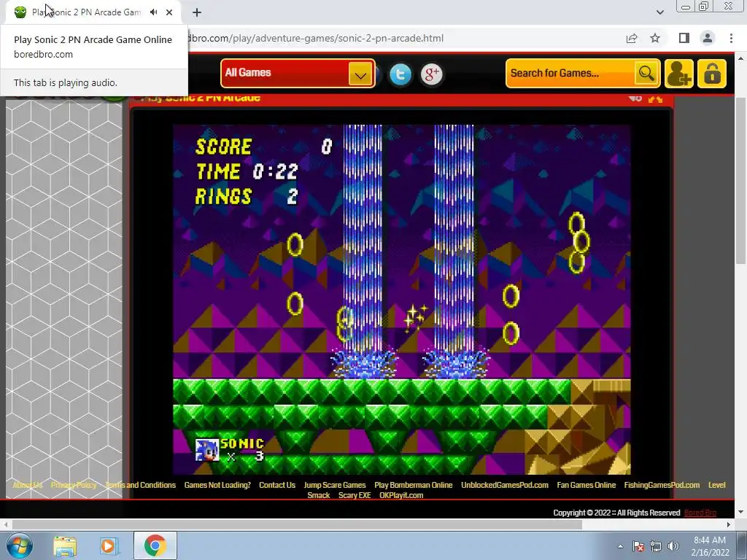Screen dimensions: 747x560
Task: Open Games Not Loading? link
Action: click(217, 485)
